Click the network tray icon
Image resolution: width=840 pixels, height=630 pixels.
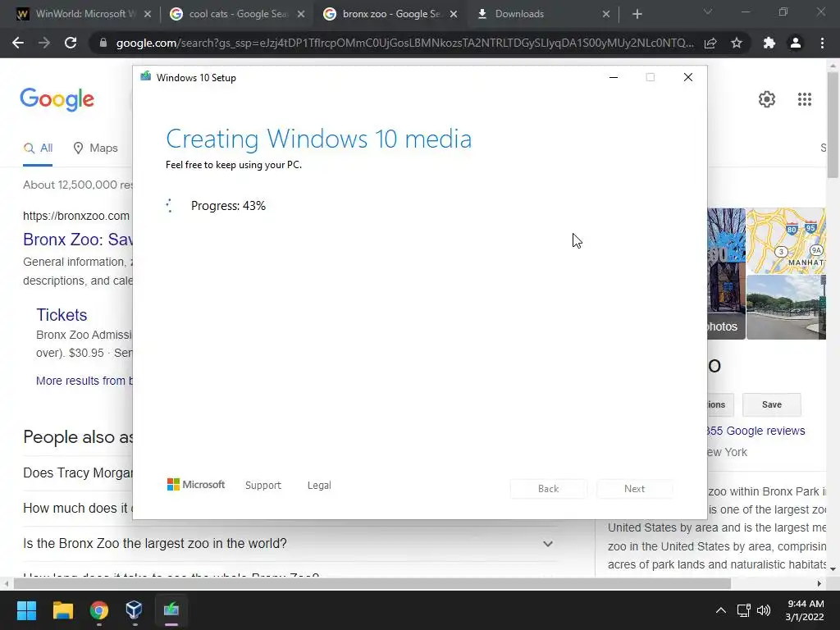[743, 610]
